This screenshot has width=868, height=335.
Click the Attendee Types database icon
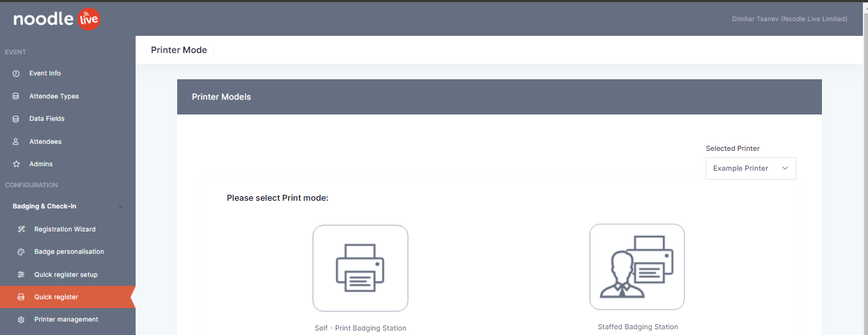click(x=16, y=97)
